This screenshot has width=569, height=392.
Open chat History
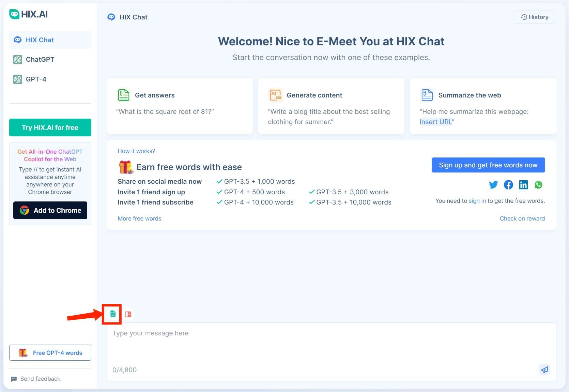point(534,17)
